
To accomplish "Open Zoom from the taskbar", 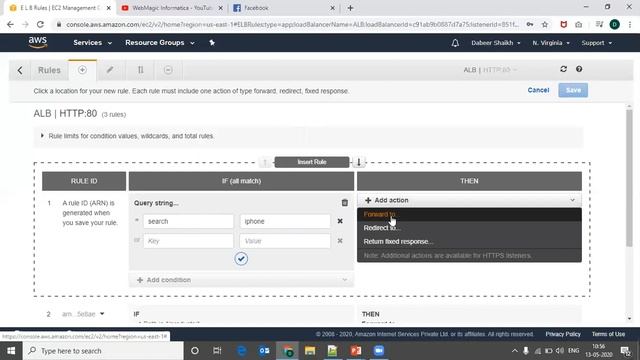I will pos(379,351).
